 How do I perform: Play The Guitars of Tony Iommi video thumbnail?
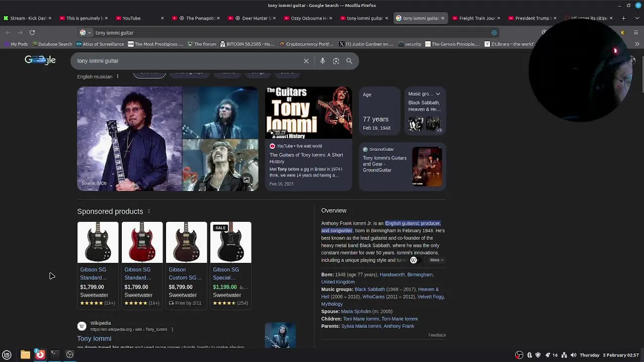(308, 113)
